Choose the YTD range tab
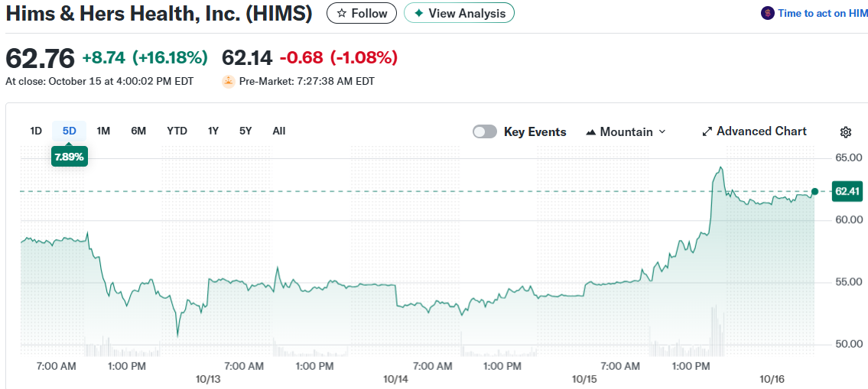The height and width of the screenshot is (389, 868). click(x=177, y=131)
